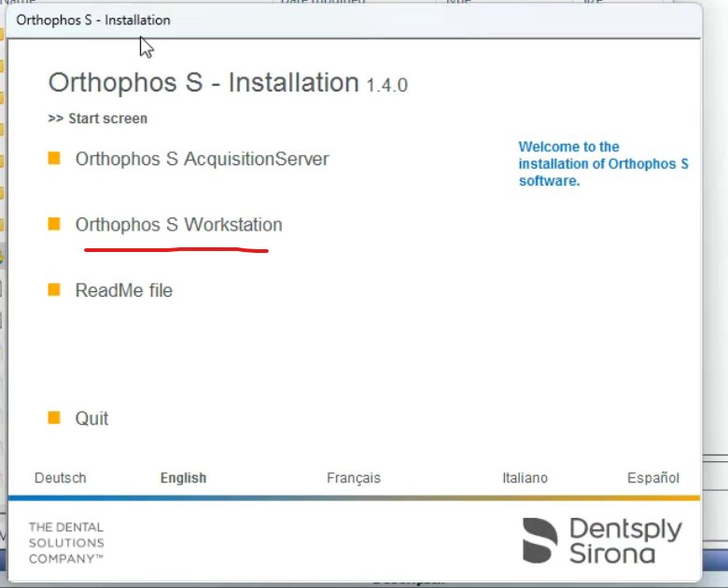Click the Dentsply Sirona logo symbol
Image resolution: width=728 pixels, height=588 pixels.
tap(539, 540)
